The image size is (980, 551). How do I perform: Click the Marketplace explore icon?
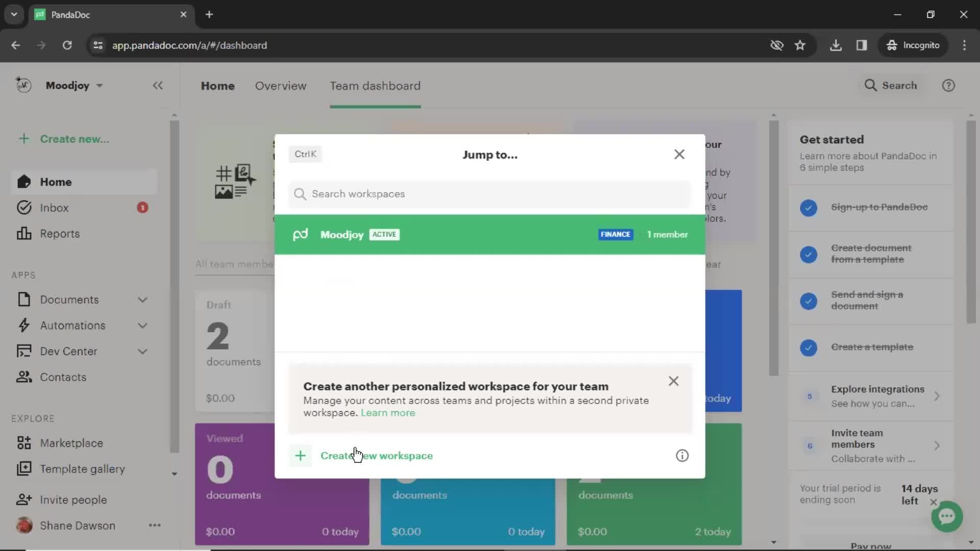23,443
